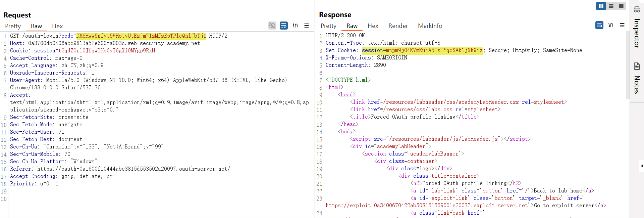Switch Request view to Pretty tab
The width and height of the screenshot is (644, 218).
point(13,26)
